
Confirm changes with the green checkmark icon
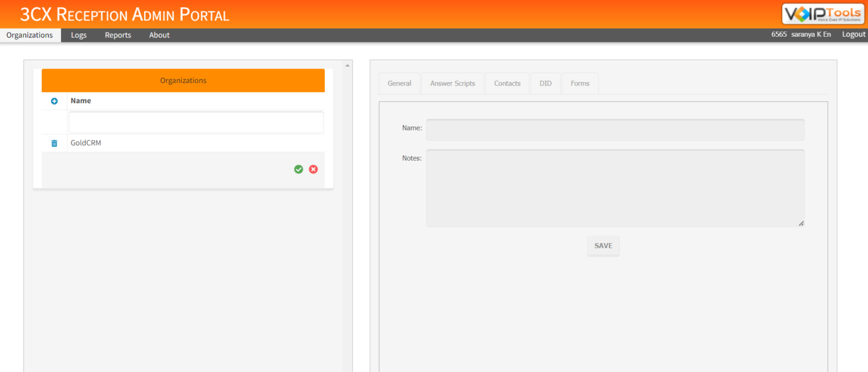298,169
